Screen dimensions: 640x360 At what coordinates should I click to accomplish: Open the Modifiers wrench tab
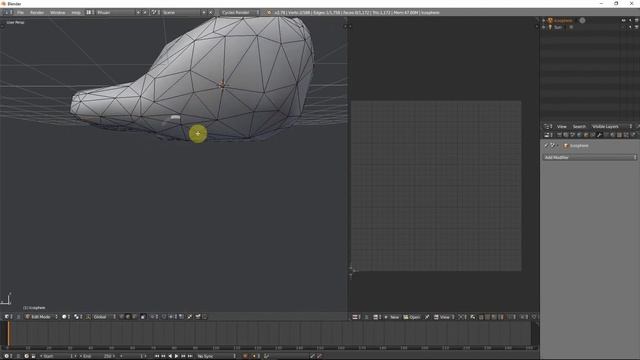click(x=600, y=135)
